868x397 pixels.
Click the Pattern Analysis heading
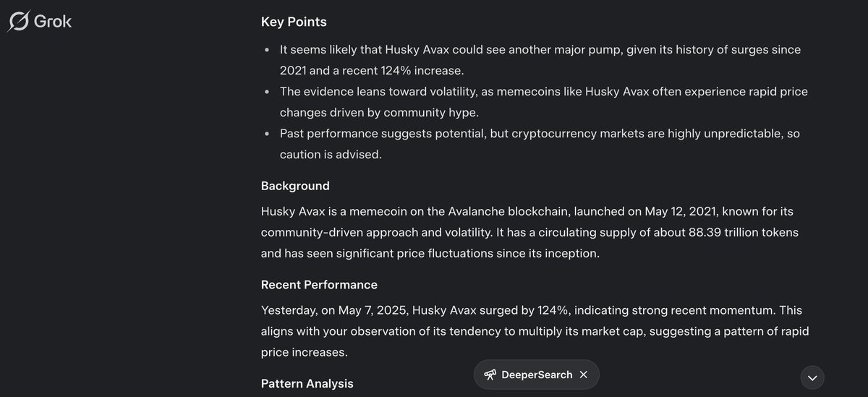[307, 383]
